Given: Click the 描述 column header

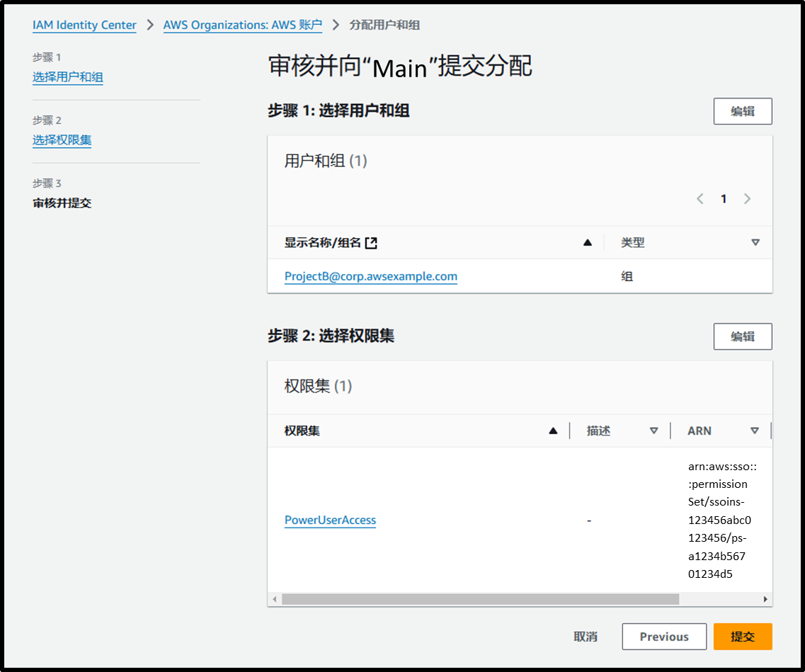Looking at the screenshot, I should pos(598,431).
